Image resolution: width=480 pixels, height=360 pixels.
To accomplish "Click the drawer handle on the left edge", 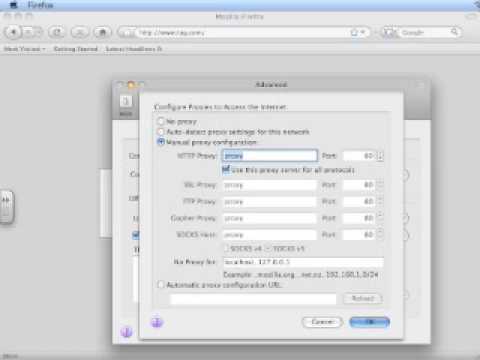I will pos(6,207).
